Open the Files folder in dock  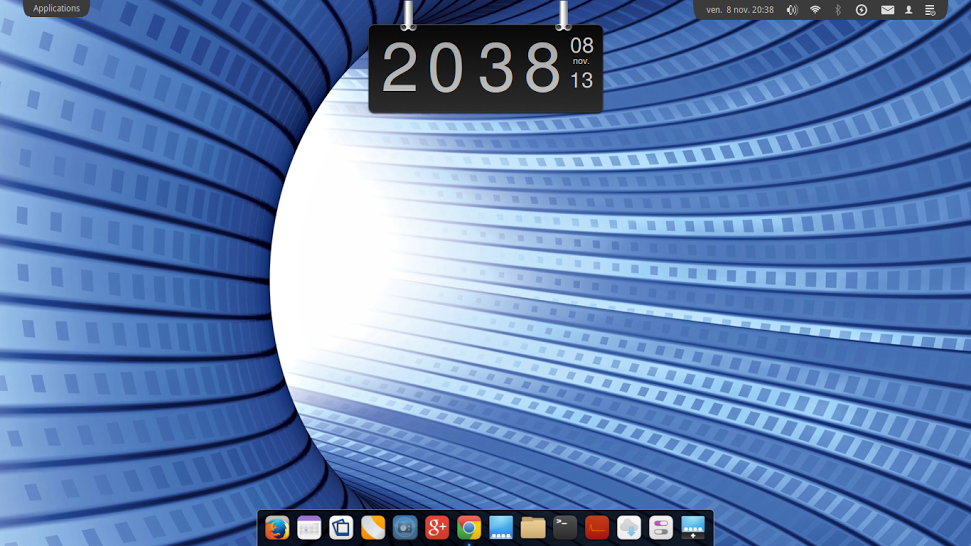(533, 528)
